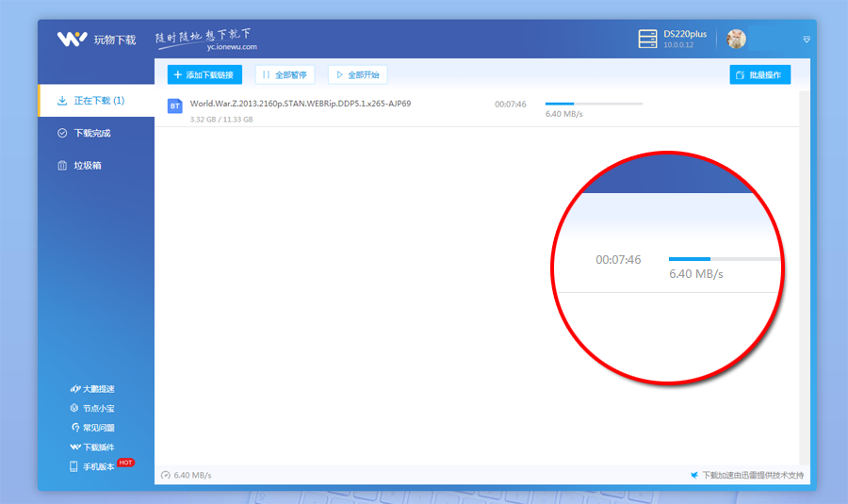Select the DS220plus 10.0.0.12 device label
The image size is (848, 504).
tap(685, 39)
